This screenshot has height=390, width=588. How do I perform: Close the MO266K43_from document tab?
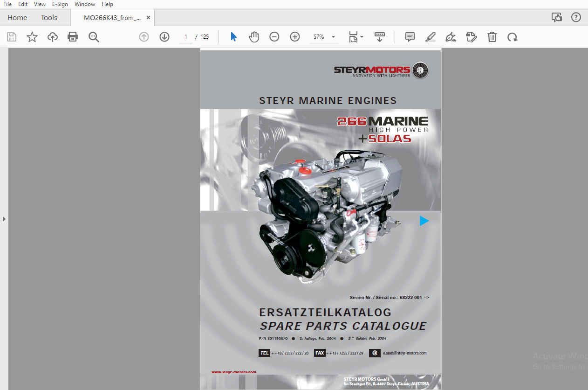point(148,18)
